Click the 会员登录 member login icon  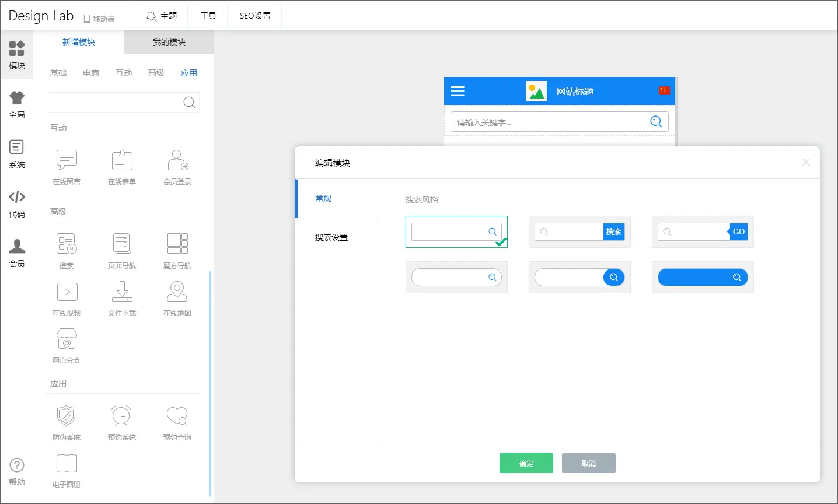[x=177, y=160]
